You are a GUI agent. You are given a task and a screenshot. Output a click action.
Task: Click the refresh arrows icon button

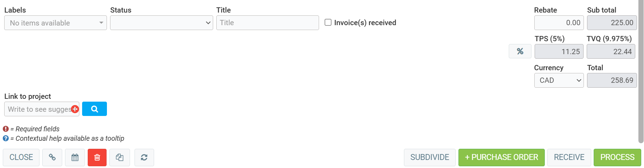point(144,158)
